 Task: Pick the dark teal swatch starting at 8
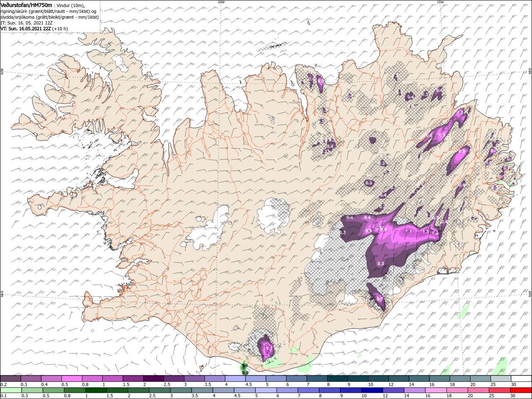click(x=337, y=379)
